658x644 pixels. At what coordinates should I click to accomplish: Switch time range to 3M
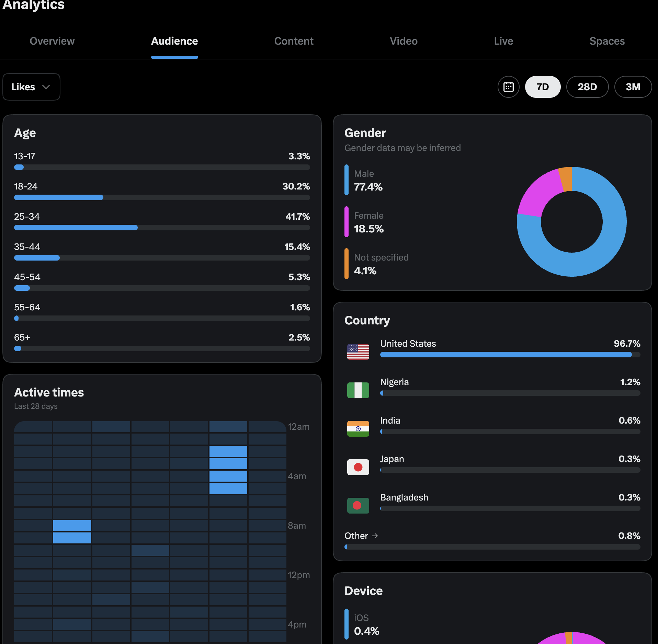pos(633,87)
